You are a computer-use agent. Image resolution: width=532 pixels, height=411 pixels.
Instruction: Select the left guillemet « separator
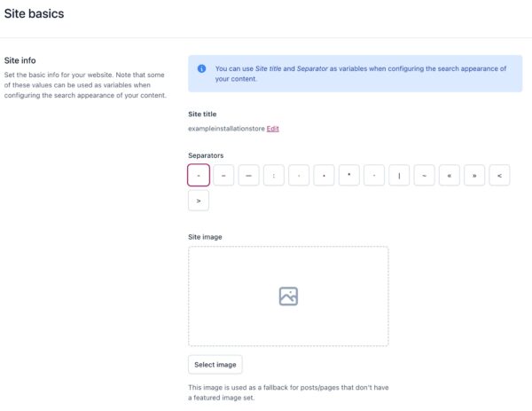pos(450,176)
